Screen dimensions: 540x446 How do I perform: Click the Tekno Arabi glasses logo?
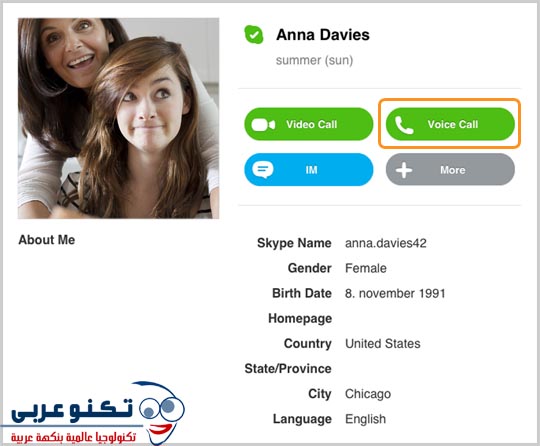coord(162,412)
